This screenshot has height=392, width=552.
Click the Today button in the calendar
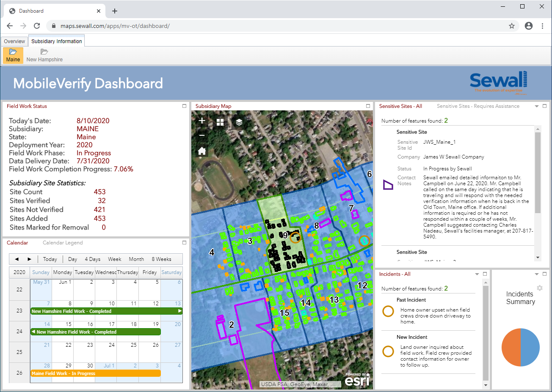click(50, 259)
